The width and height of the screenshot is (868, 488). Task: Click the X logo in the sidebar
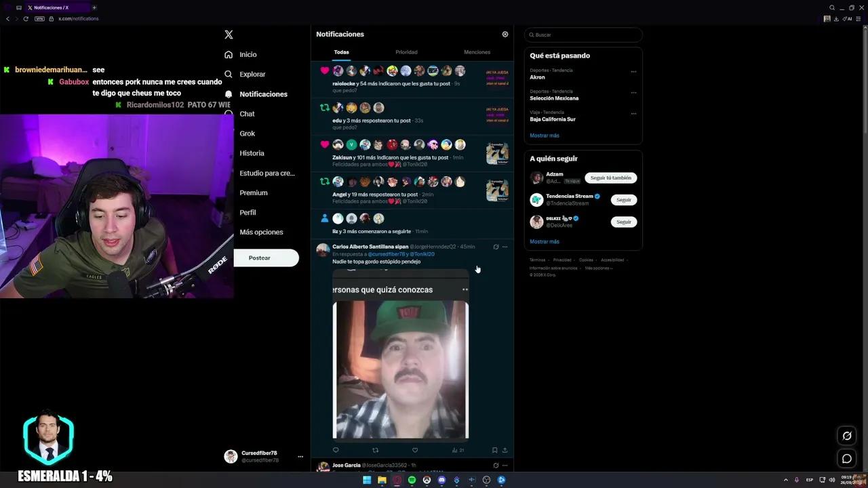[x=229, y=35]
